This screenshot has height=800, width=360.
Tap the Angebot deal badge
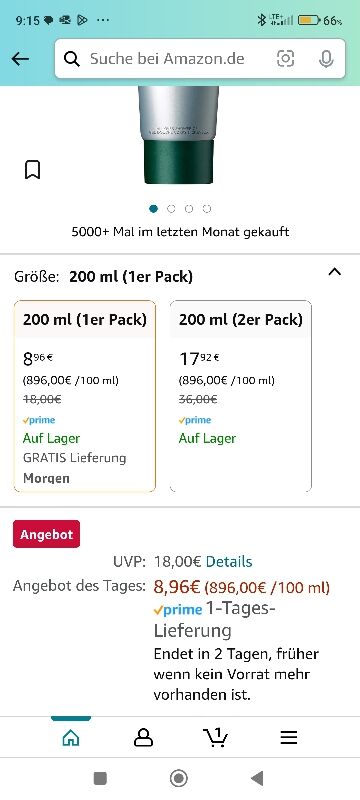[46, 534]
